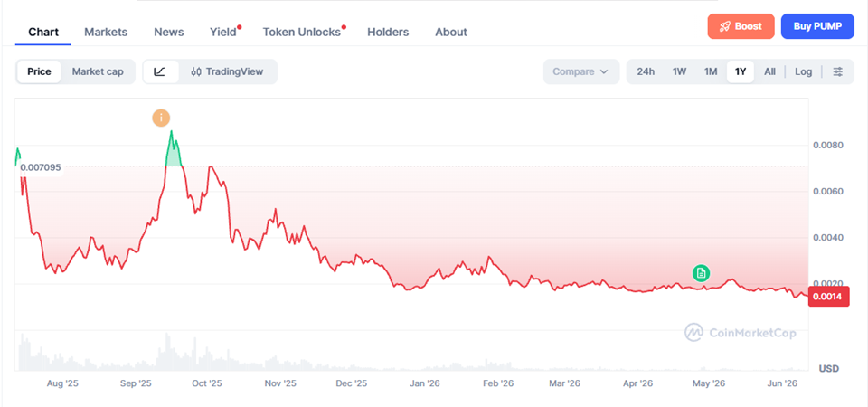
Task: Click the Aug '25 date label
Action: [62, 383]
